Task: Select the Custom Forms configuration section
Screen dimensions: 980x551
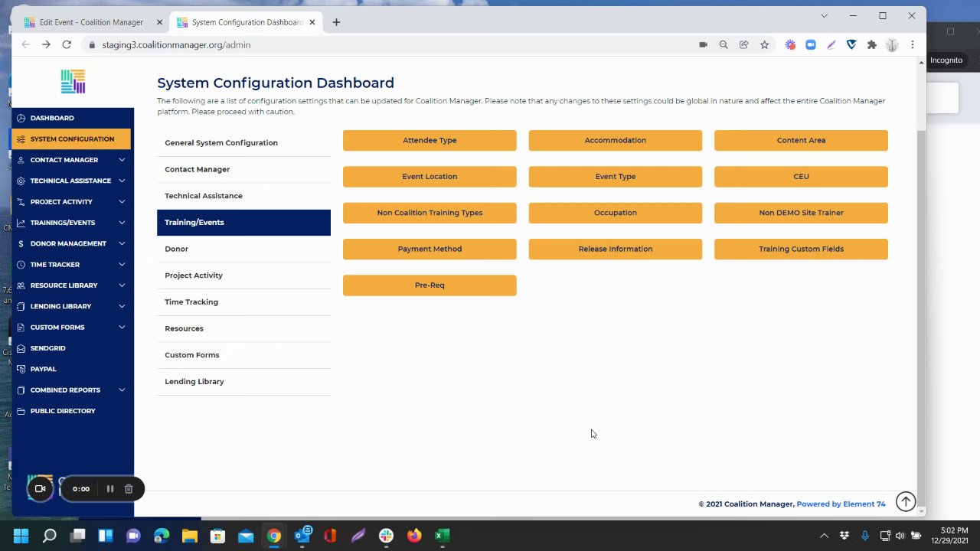Action: [x=243, y=355]
